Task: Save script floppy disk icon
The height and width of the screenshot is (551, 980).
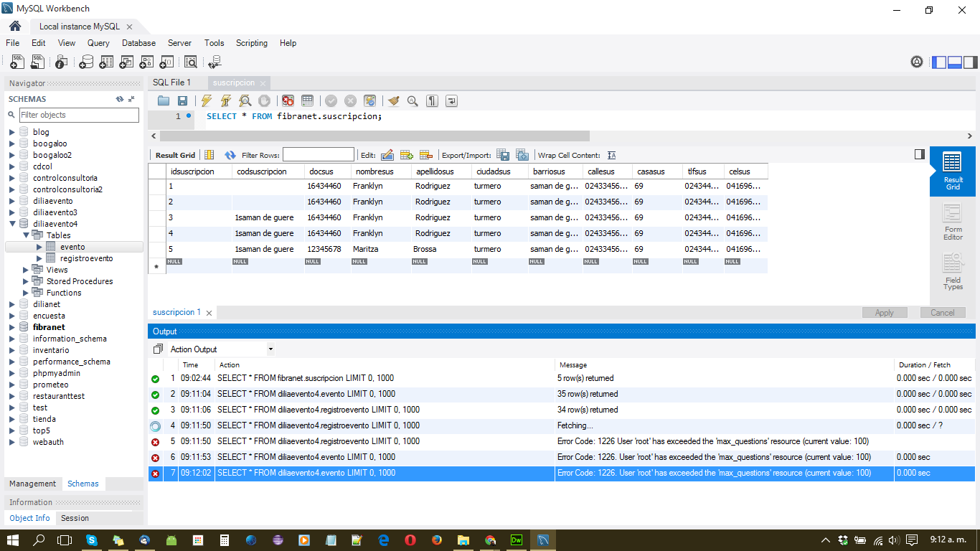Action: [183, 101]
